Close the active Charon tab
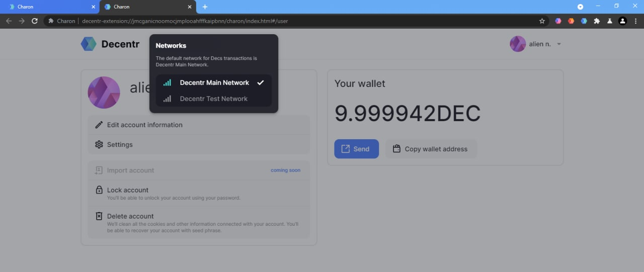644x272 pixels. (x=190, y=7)
